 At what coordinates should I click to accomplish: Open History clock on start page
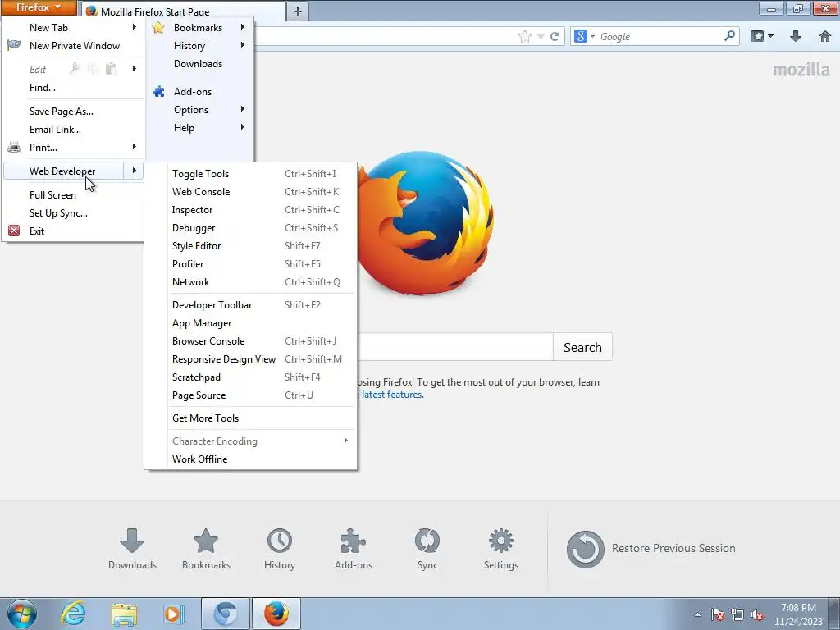tap(280, 549)
